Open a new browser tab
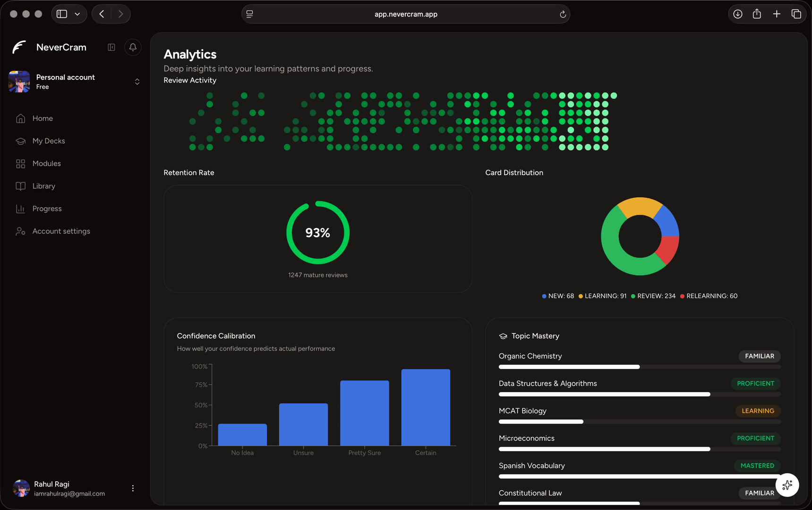This screenshot has height=510, width=812. click(x=777, y=14)
